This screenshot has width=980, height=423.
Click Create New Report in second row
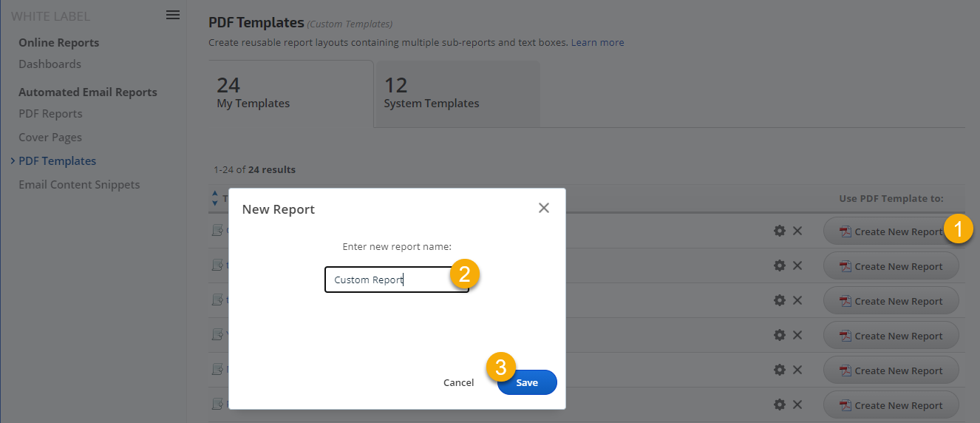click(891, 266)
